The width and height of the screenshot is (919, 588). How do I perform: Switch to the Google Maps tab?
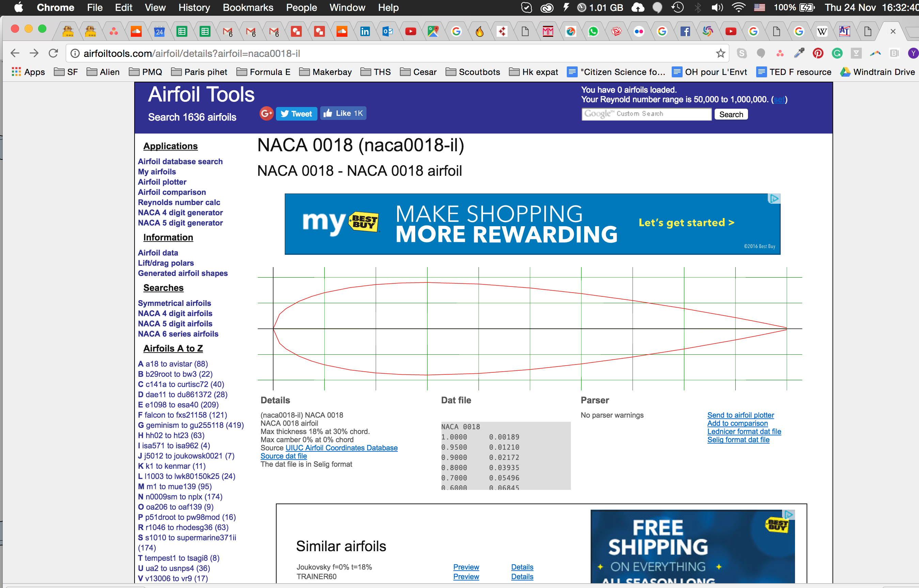[433, 31]
